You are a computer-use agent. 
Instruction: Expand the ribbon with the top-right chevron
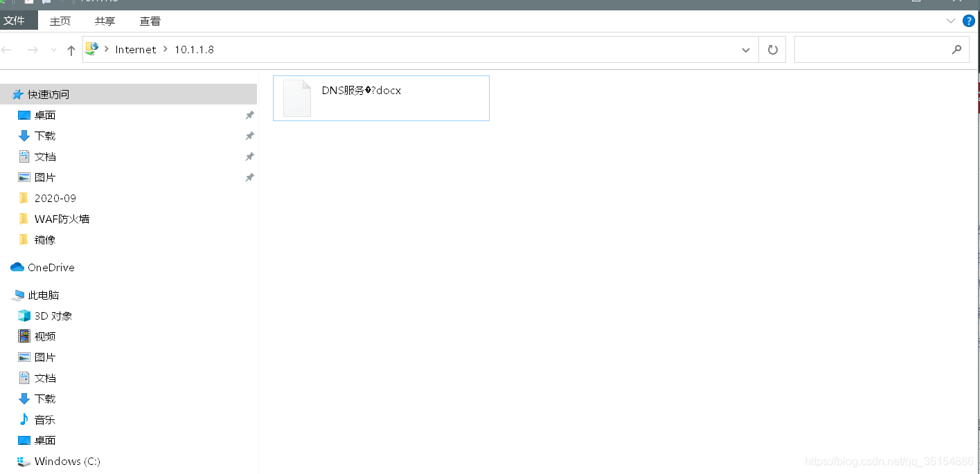pyautogui.click(x=950, y=21)
